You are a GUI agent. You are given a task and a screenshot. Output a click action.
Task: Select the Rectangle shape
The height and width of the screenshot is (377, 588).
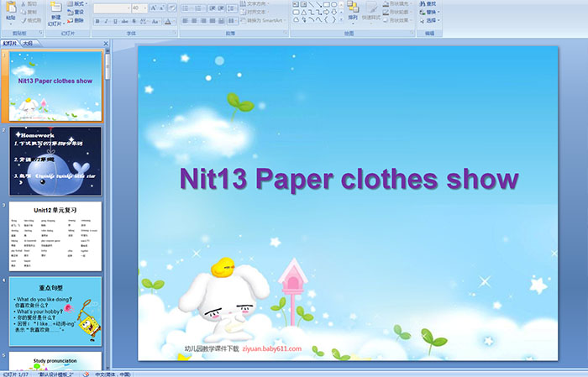[x=327, y=4]
